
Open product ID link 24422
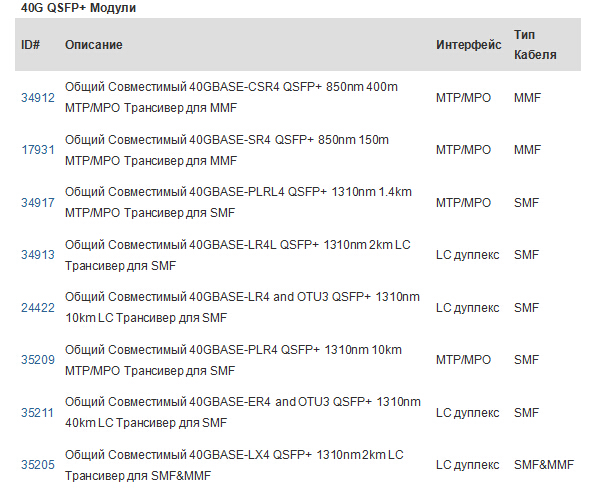[38, 308]
